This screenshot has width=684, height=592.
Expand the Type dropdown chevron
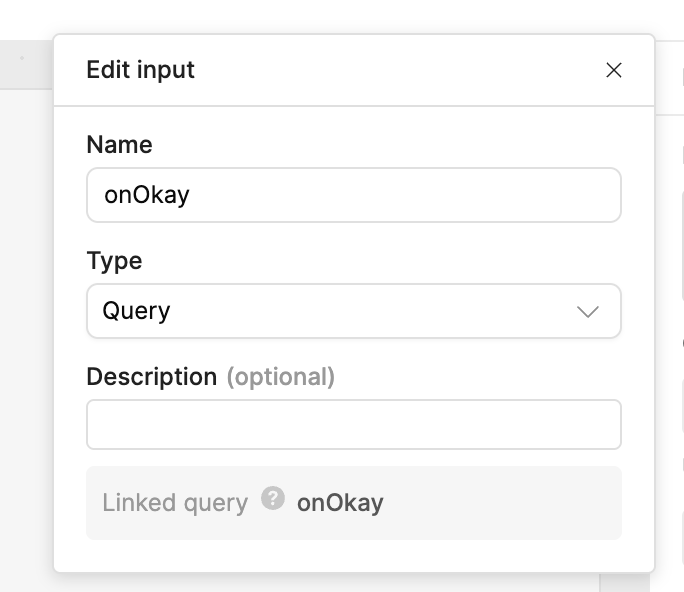588,311
